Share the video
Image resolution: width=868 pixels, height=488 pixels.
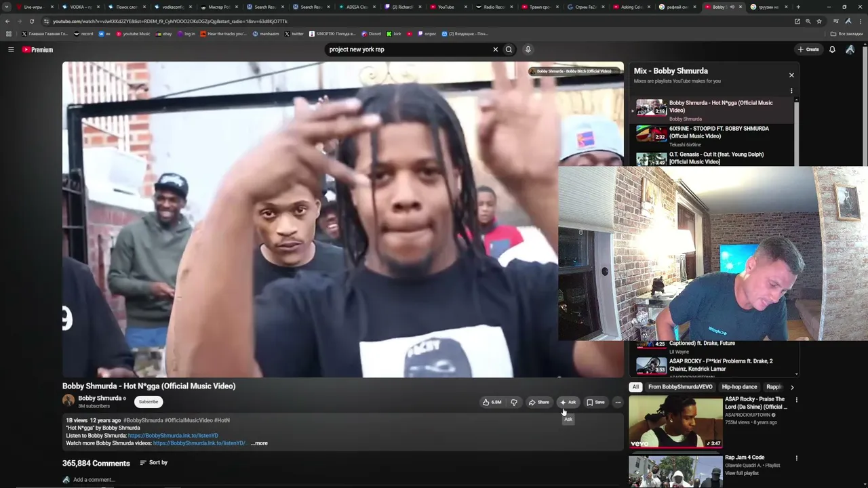tap(539, 403)
